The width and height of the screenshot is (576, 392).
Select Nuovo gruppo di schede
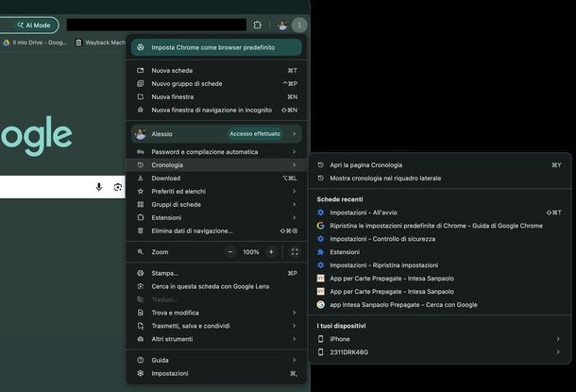click(x=216, y=84)
